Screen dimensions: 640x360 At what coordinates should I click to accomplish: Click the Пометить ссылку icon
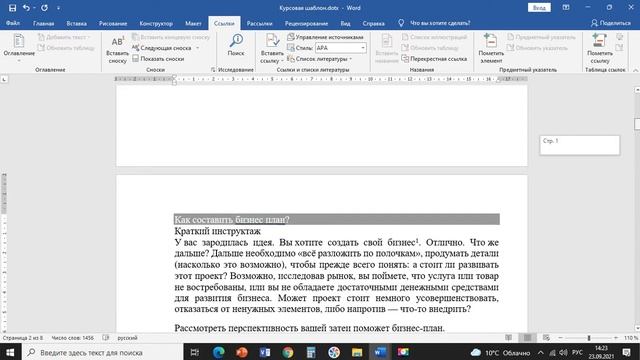pos(600,49)
